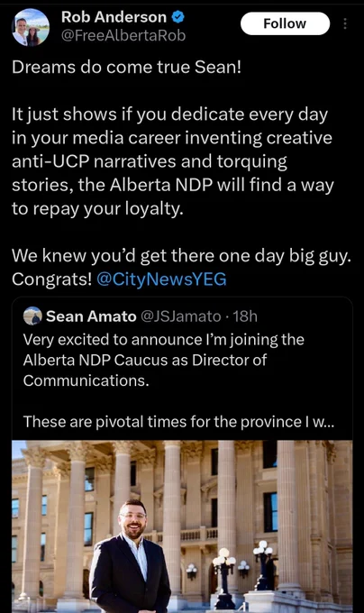Open the @FreeAlbertaRob handle
The image size is (364, 613).
click(123, 35)
